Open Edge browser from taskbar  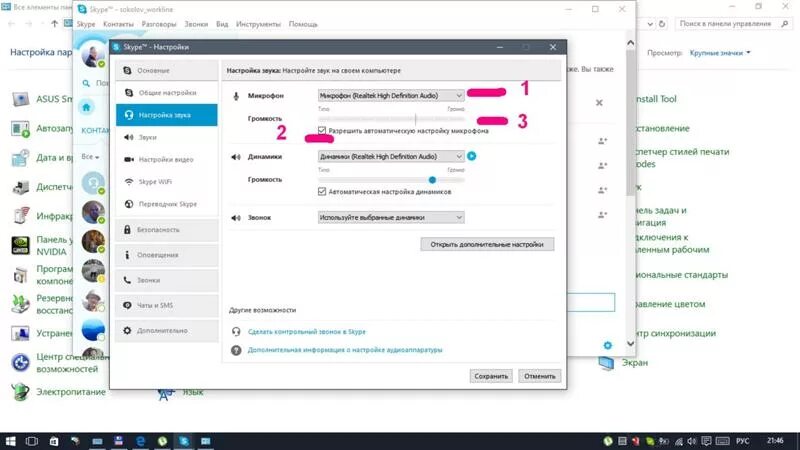[x=140, y=441]
